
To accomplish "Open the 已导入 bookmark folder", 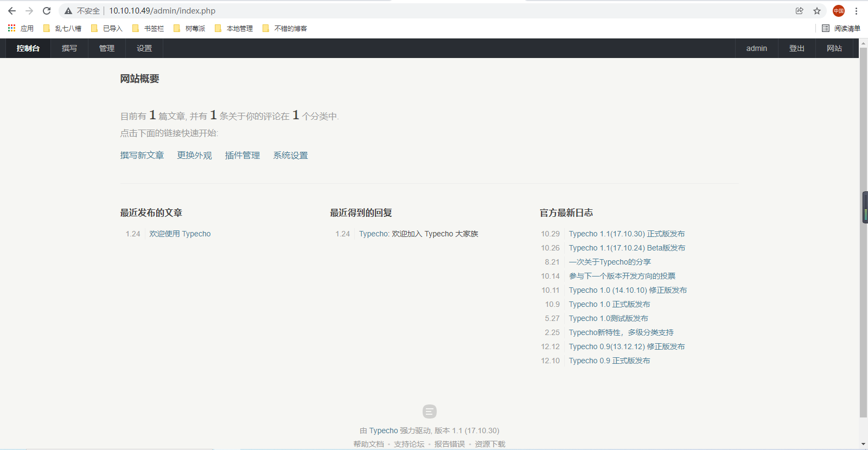I will [x=107, y=28].
